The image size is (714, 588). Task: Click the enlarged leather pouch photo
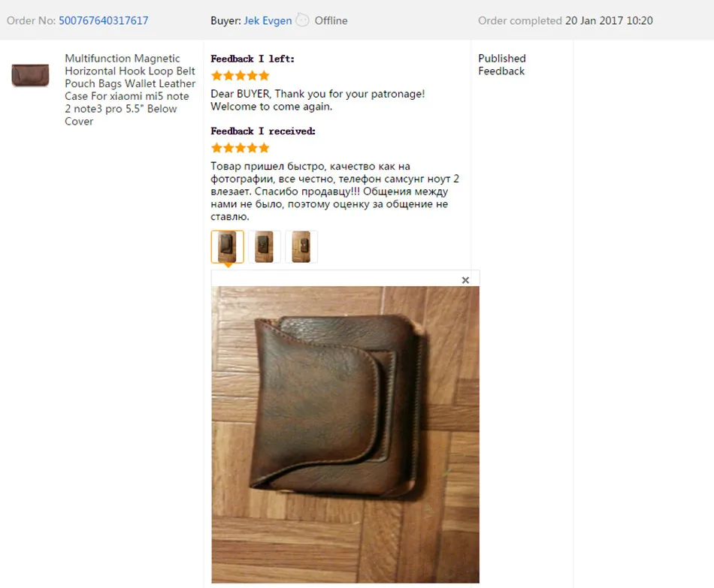[345, 434]
